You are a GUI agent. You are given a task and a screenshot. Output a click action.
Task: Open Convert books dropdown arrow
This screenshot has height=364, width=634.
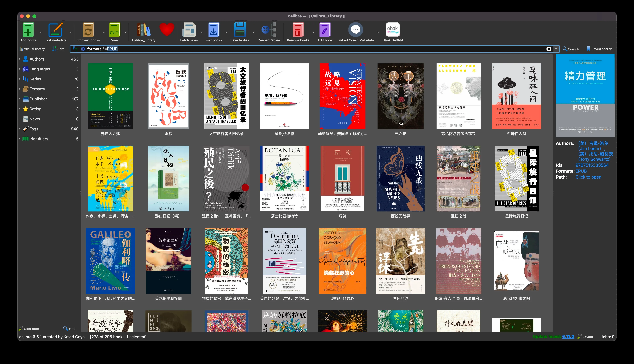coord(104,32)
